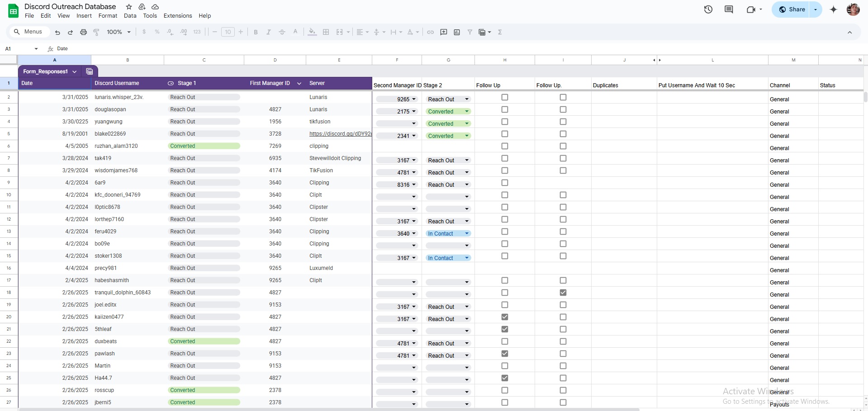Screen dimensions: 868x411
Task: Open the discord.gg link in Server column
Action: 340,134
